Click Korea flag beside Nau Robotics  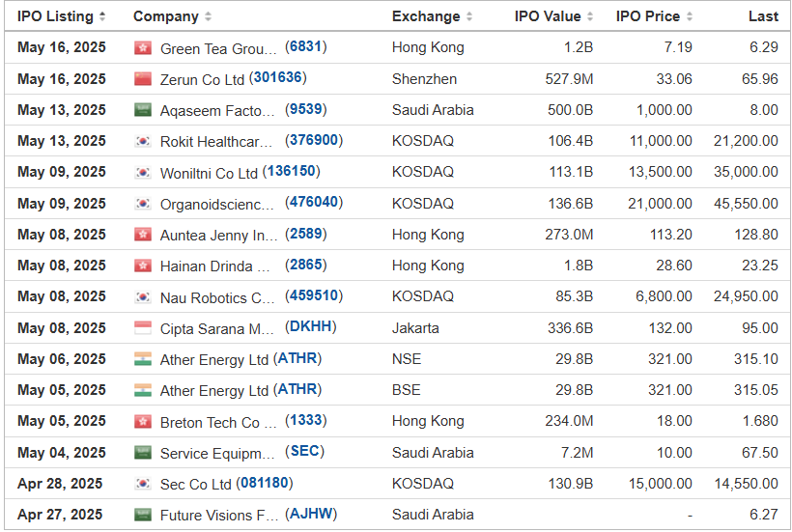pos(143,296)
